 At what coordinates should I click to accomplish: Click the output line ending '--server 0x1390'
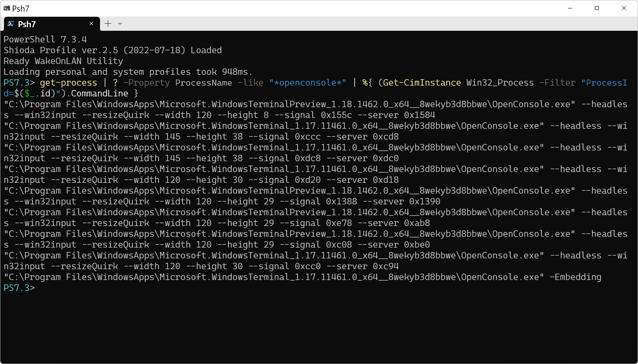click(222, 201)
